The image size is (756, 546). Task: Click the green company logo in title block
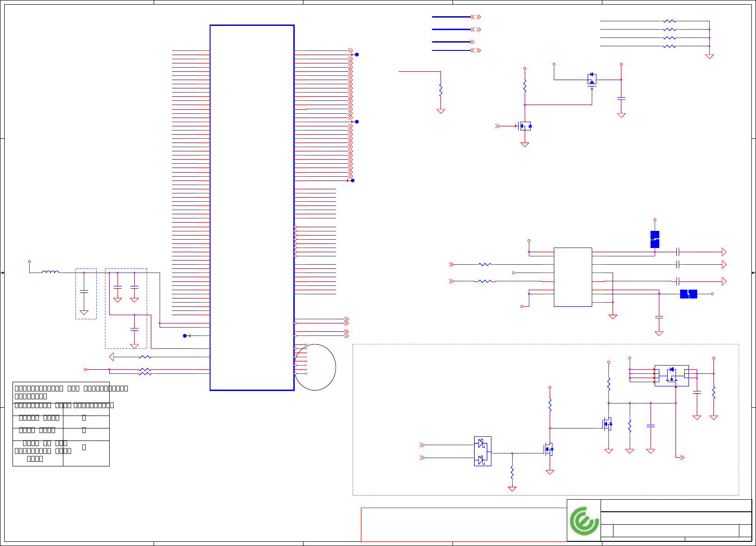[584, 521]
